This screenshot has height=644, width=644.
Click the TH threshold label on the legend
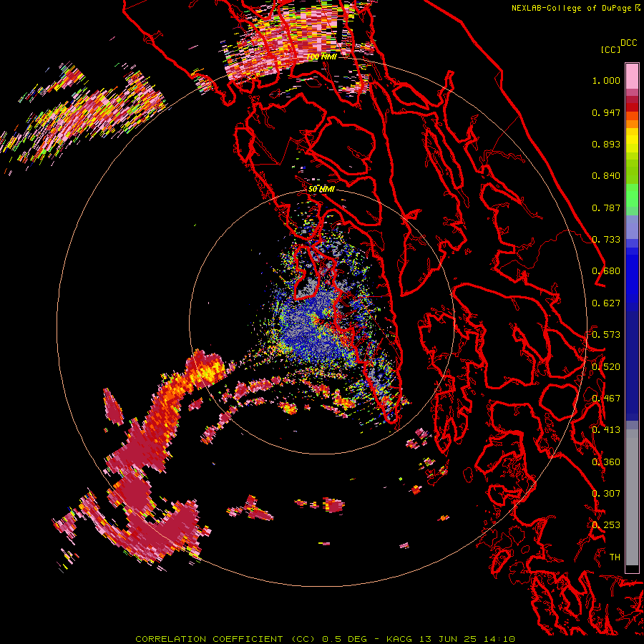[x=615, y=557]
